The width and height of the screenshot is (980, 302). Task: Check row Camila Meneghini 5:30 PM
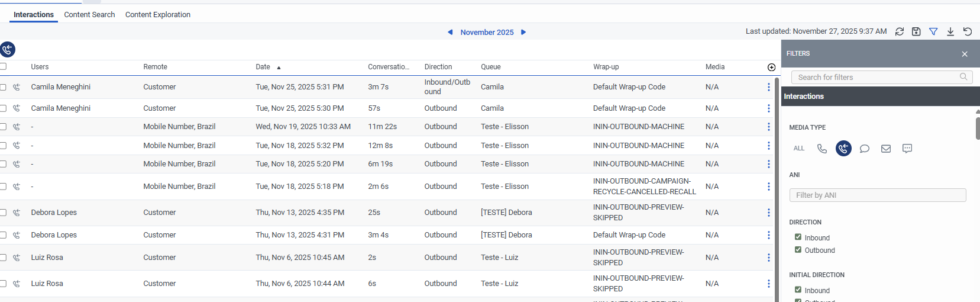point(2,108)
